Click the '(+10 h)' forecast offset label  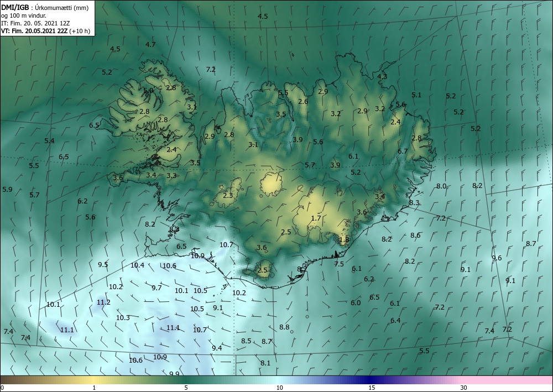80,31
